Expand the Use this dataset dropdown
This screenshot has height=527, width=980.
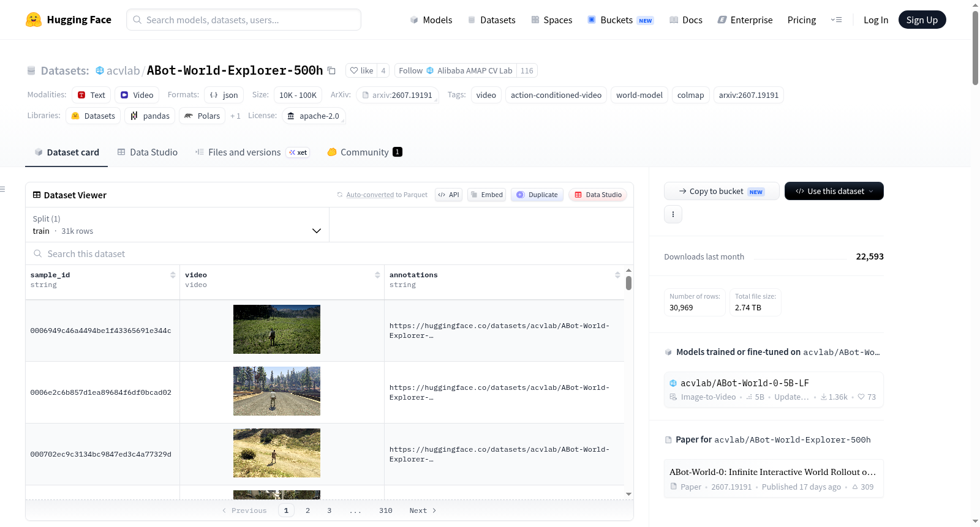(x=834, y=191)
